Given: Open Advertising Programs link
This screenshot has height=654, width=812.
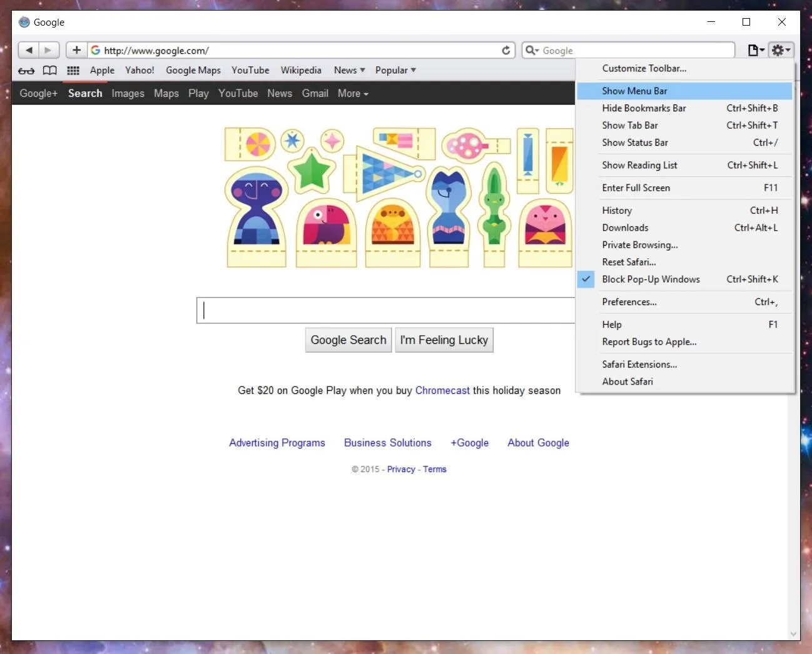Looking at the screenshot, I should 277,443.
